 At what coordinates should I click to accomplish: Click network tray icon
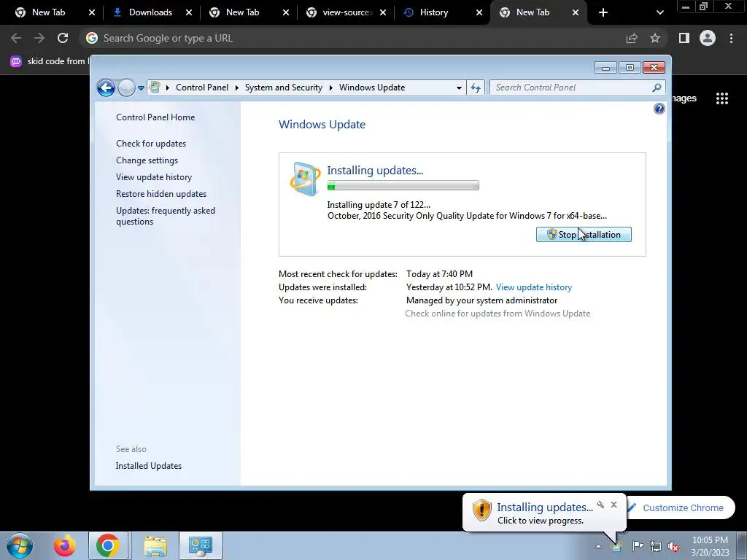(656, 546)
